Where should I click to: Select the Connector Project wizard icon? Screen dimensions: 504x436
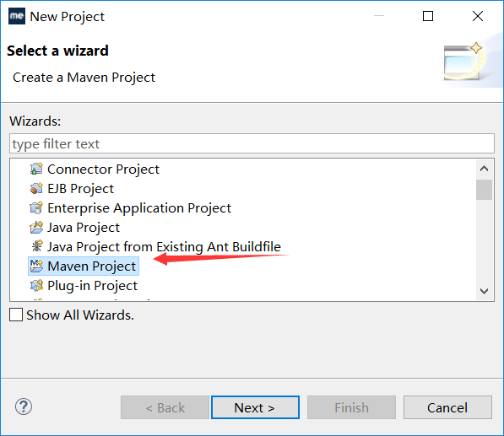(36, 169)
